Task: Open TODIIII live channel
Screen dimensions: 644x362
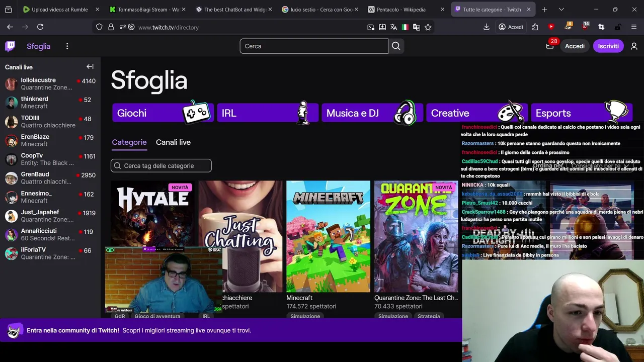Action: (x=50, y=121)
